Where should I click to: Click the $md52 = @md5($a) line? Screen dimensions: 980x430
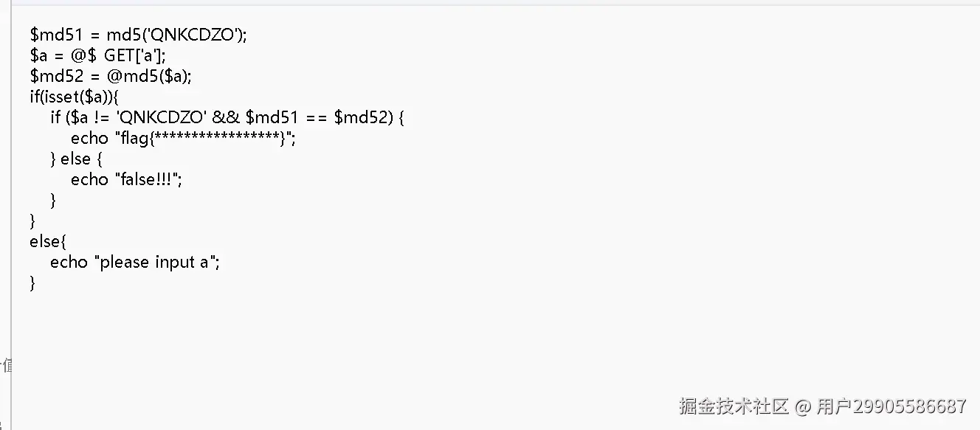111,76
